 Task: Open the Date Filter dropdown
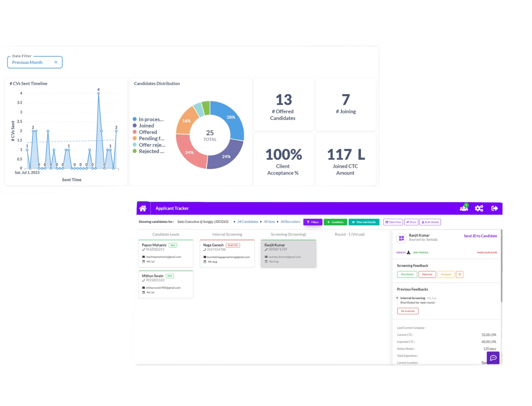(x=35, y=62)
